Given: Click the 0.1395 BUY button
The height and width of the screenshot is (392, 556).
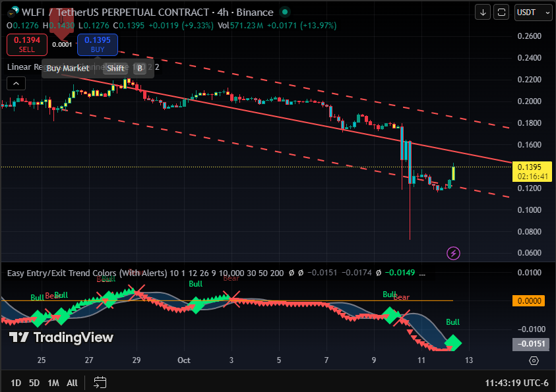Looking at the screenshot, I should pyautogui.click(x=98, y=45).
